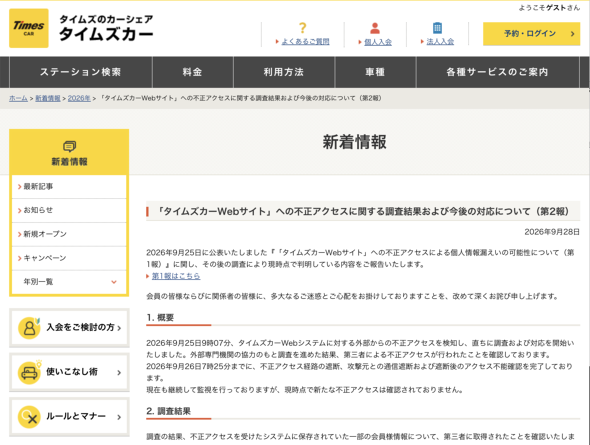Click the red person 個人入会 icon
The height and width of the screenshot is (445, 590).
click(x=375, y=28)
